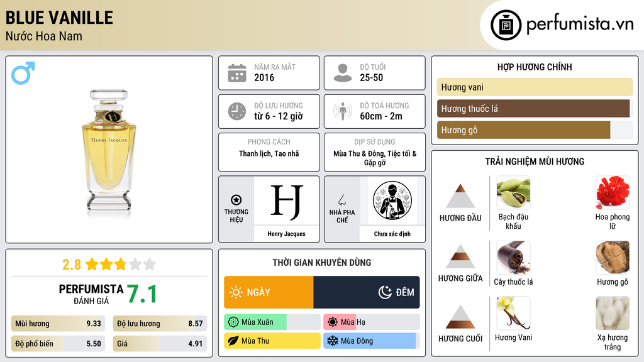
Task: Click the star badge icon above Thương hiệu
Action: coord(236,200)
